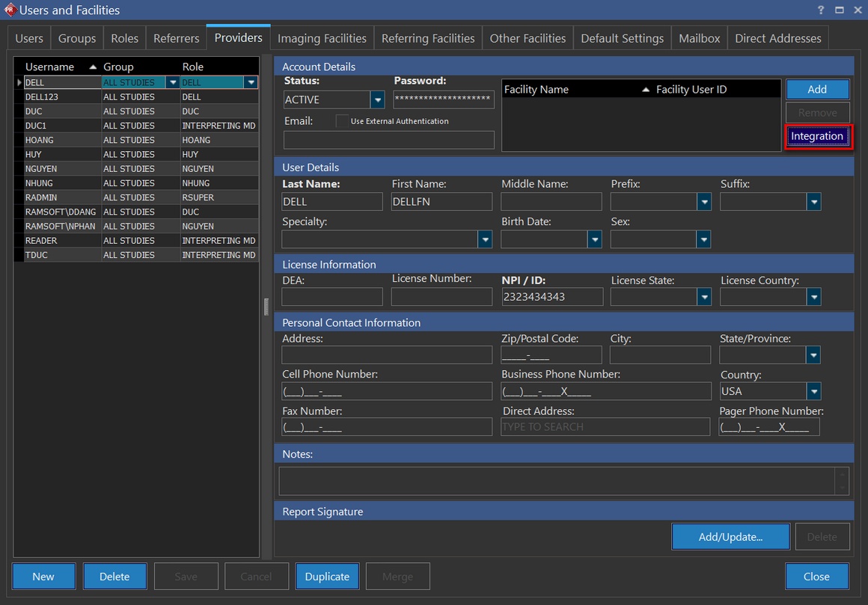Select the RADMIN user row
This screenshot has width=868, height=605.
[63, 197]
